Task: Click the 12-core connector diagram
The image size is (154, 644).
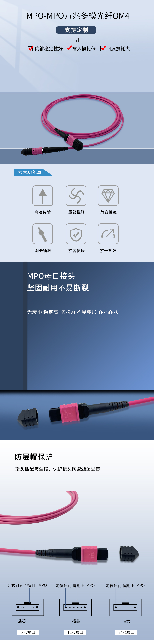Action: pyautogui.click(x=75, y=607)
